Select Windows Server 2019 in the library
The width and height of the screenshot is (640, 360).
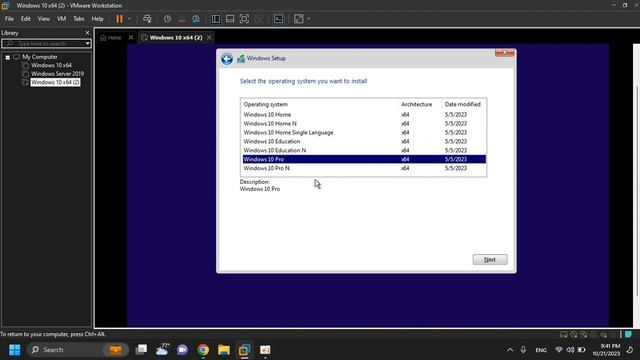tap(57, 74)
